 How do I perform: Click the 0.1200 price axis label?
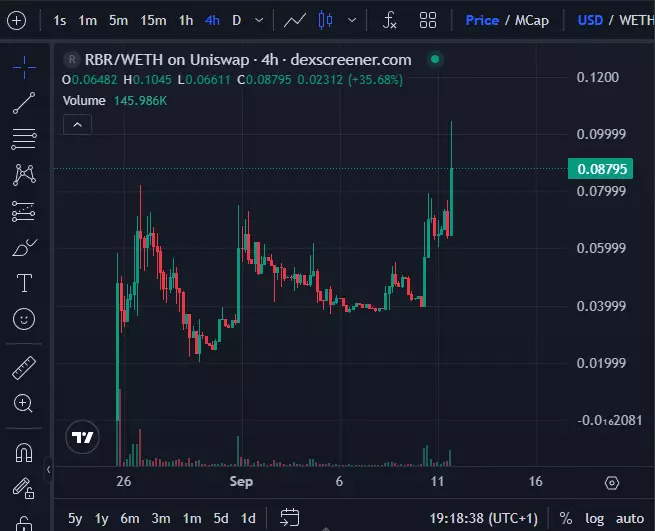click(597, 77)
